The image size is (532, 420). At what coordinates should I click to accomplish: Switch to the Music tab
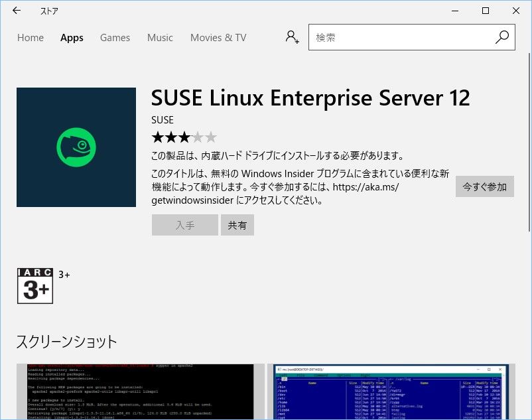click(160, 38)
